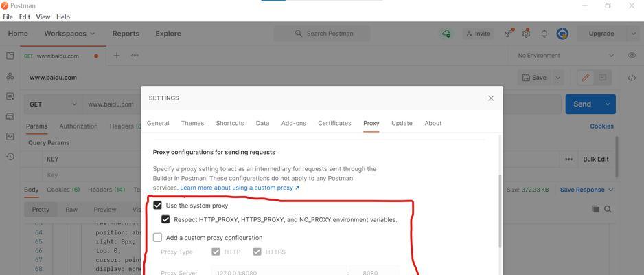Open Explore in the header
Viewport: 644px width, 275px height.
[x=168, y=34]
